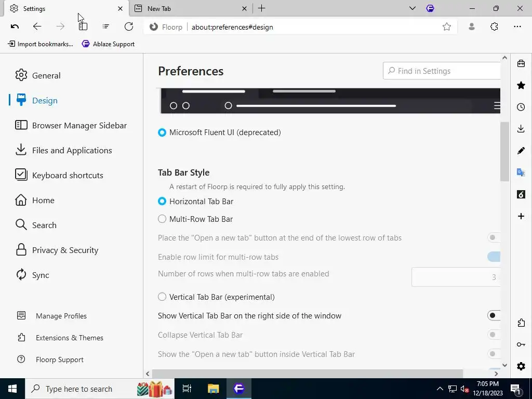This screenshot has width=532, height=399.
Task: Click the undo close tab icon
Action: pyautogui.click(x=15, y=26)
